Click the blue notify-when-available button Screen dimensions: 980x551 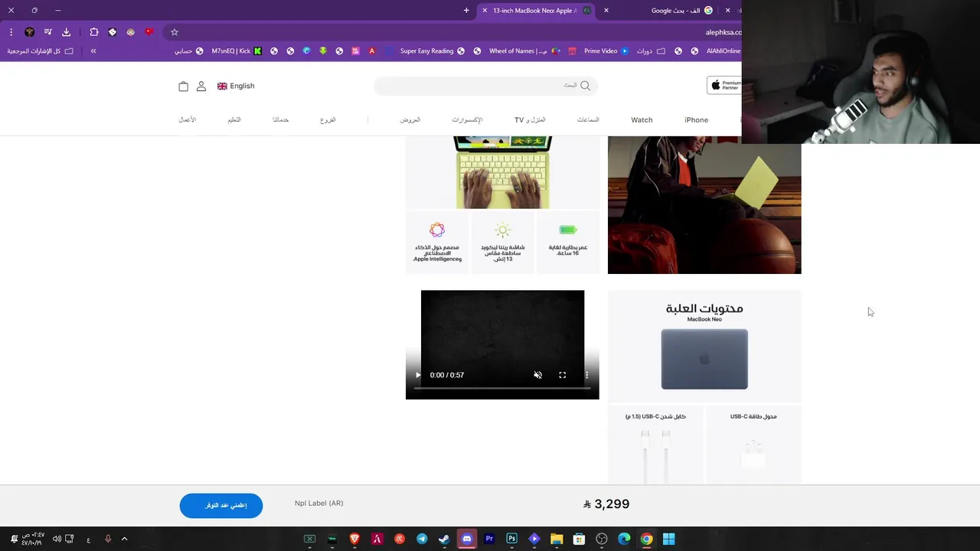(221, 505)
